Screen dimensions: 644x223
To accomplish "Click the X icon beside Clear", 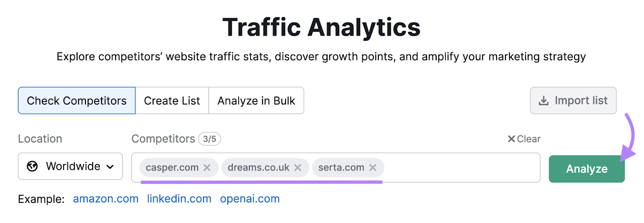I will (511, 139).
